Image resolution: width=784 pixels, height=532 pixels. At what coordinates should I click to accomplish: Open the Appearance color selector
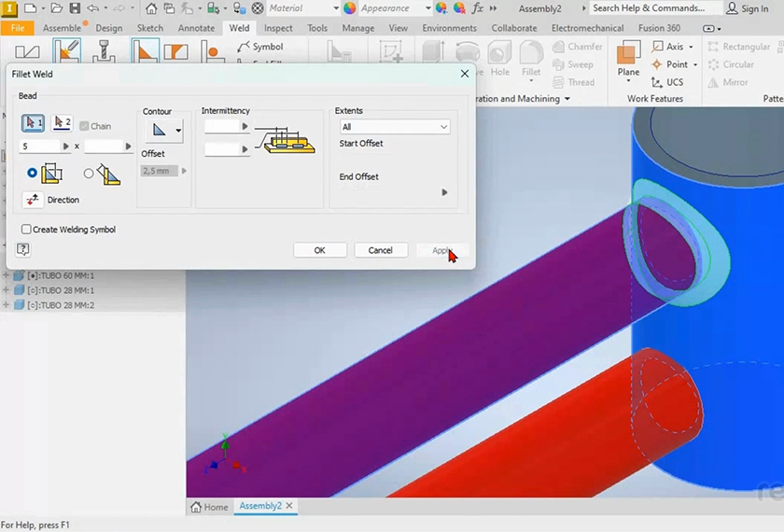(x=385, y=8)
